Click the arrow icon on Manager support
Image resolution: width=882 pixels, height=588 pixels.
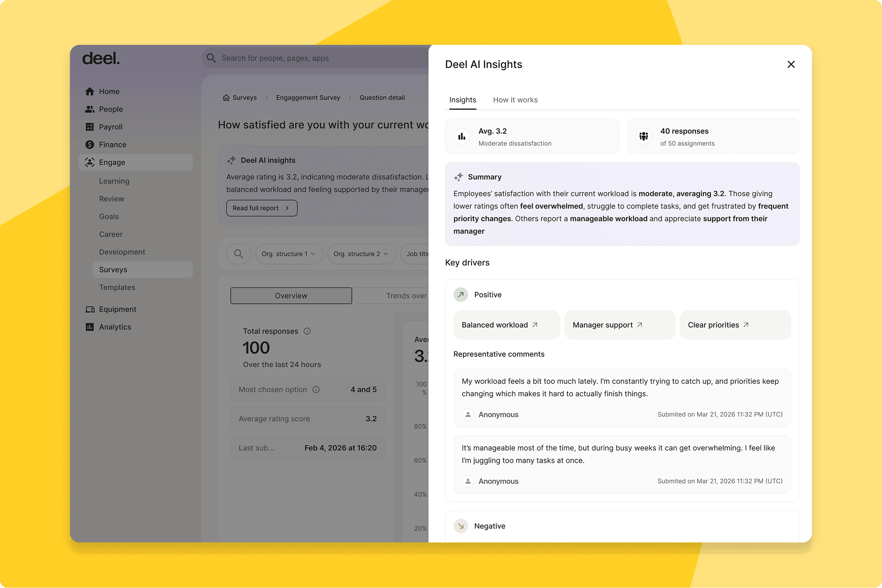click(x=640, y=325)
